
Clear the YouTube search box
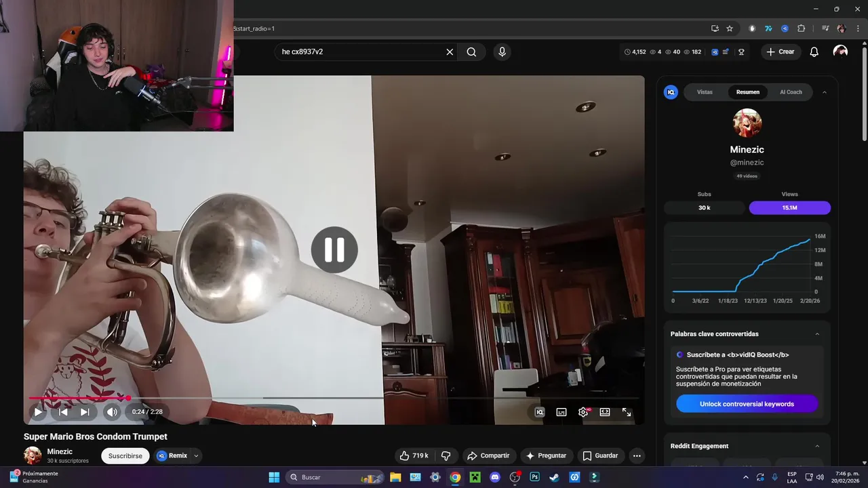click(450, 52)
